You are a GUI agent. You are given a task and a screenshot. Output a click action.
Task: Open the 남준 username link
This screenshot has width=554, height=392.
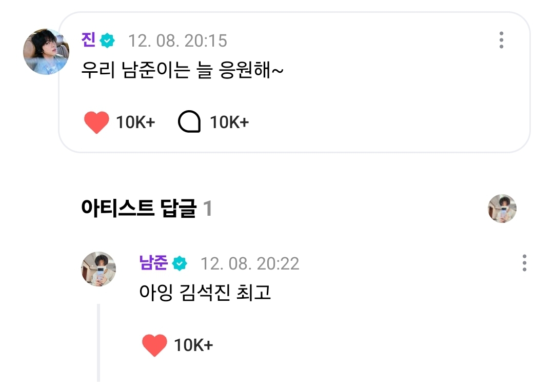(x=153, y=263)
